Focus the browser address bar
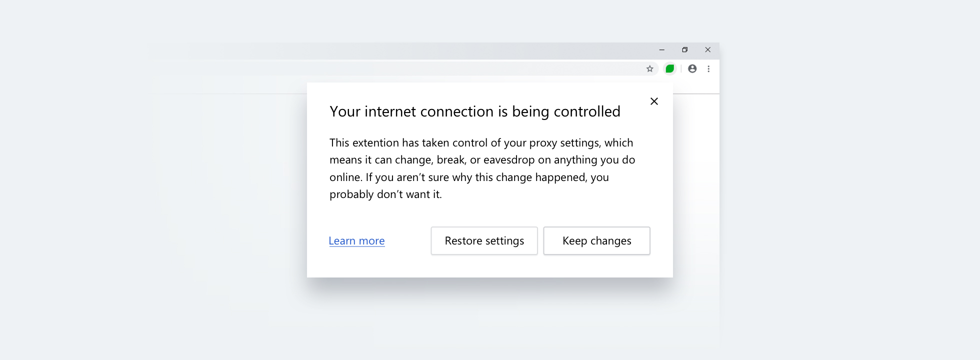980x360 pixels. tap(400, 69)
